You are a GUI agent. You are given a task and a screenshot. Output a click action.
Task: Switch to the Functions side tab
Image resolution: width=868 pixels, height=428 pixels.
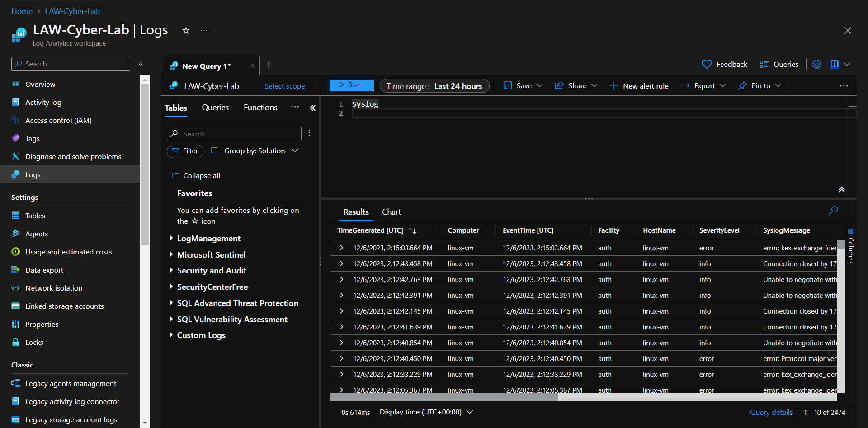coord(260,108)
